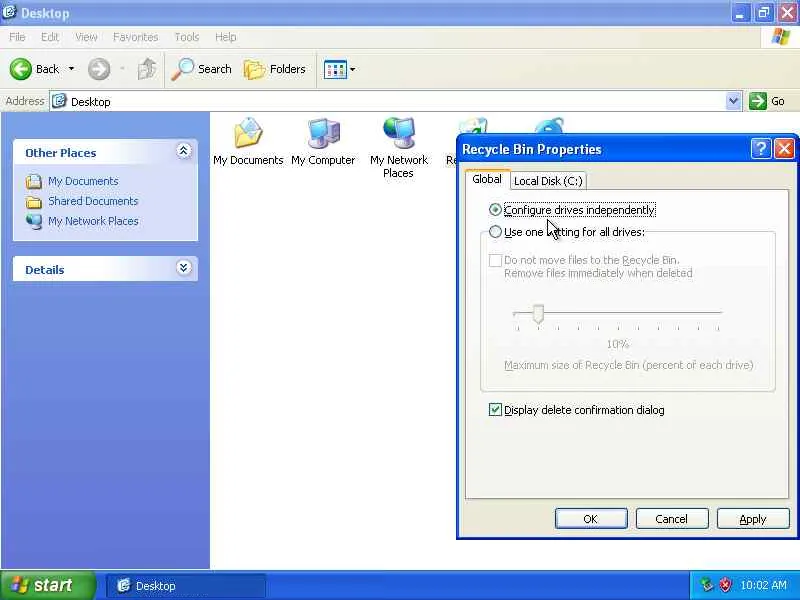
Task: Open Search with the magnifier icon
Action: click(183, 69)
